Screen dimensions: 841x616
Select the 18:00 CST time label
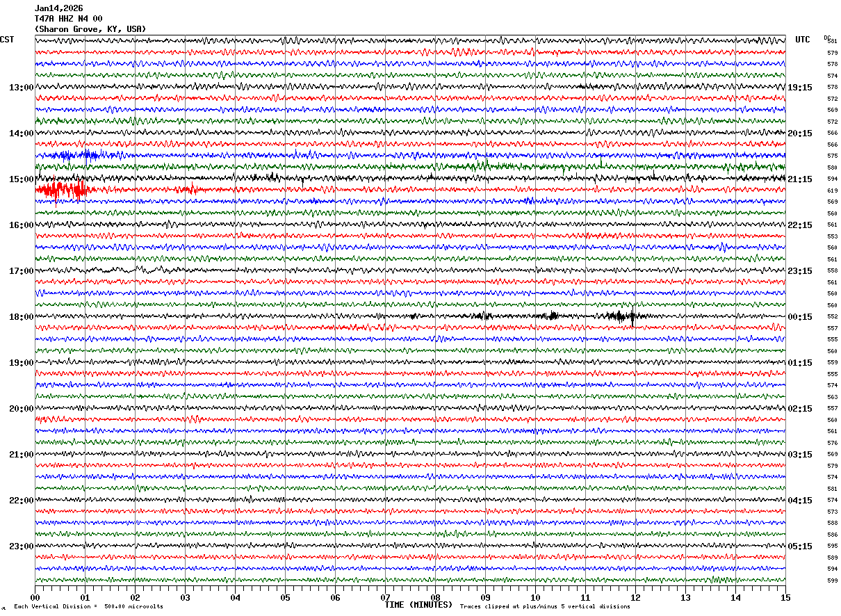click(x=22, y=317)
